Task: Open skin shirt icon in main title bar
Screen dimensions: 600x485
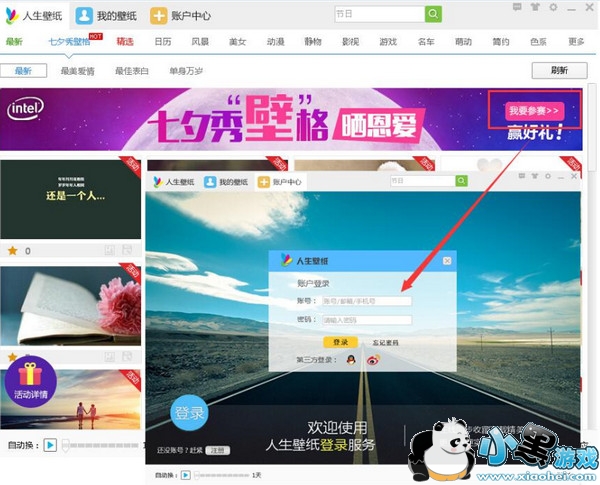Action: tap(535, 7)
